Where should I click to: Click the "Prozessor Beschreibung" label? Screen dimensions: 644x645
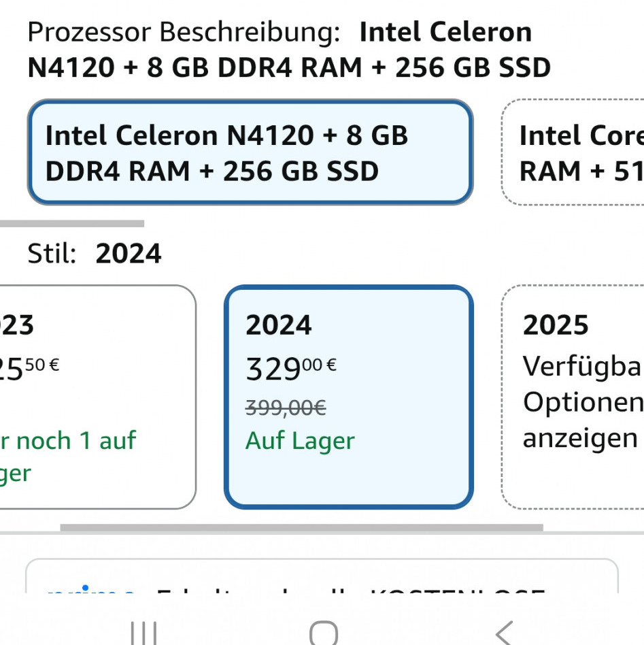coord(184,32)
